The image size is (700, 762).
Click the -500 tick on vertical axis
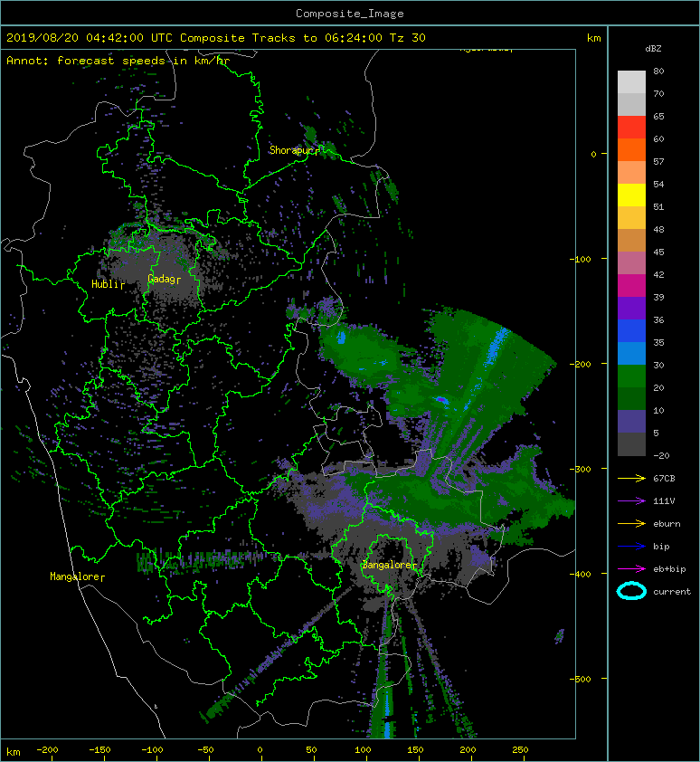tap(581, 679)
